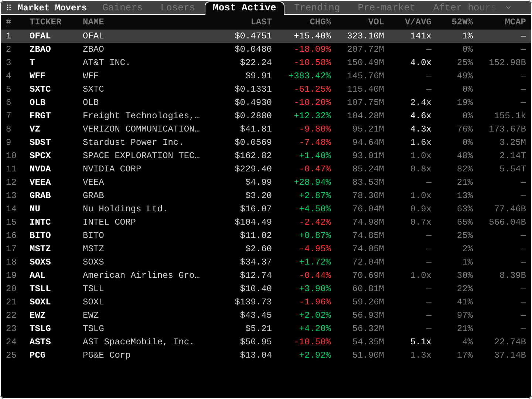
Task: Switch to Pre-market tab
Action: click(x=386, y=7)
